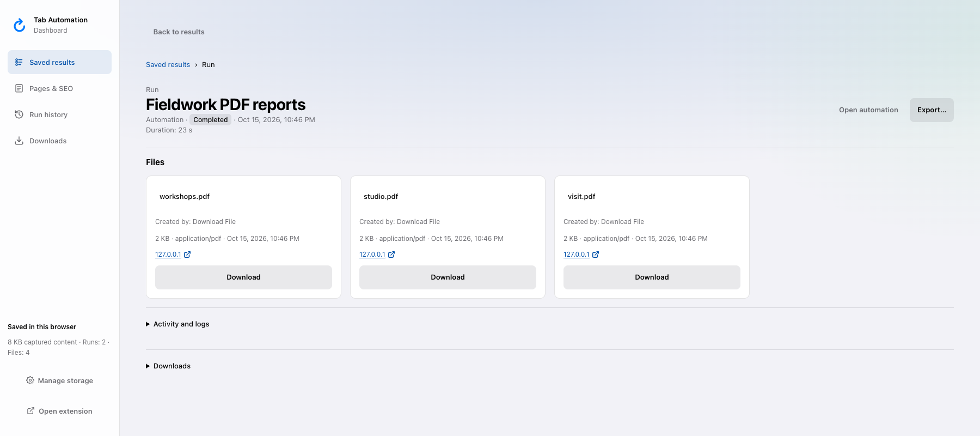980x436 pixels.
Task: Click the workshops.pdf file name
Action: tap(185, 197)
